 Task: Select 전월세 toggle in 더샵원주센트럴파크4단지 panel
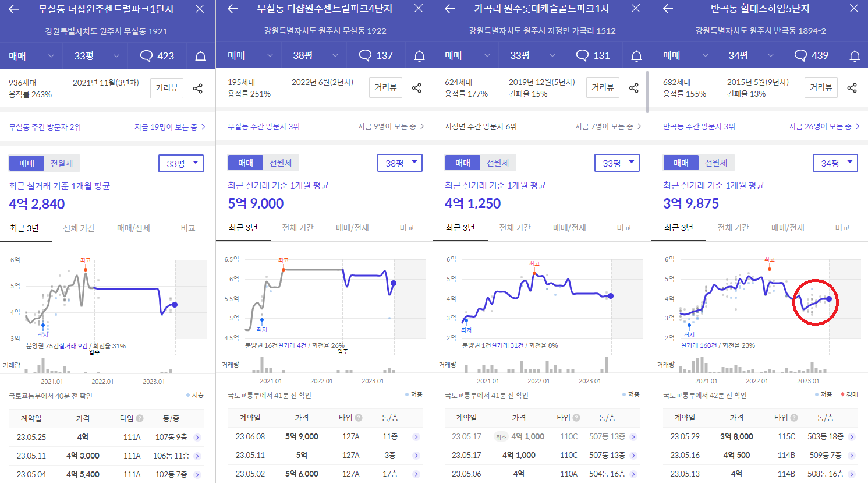pos(281,163)
